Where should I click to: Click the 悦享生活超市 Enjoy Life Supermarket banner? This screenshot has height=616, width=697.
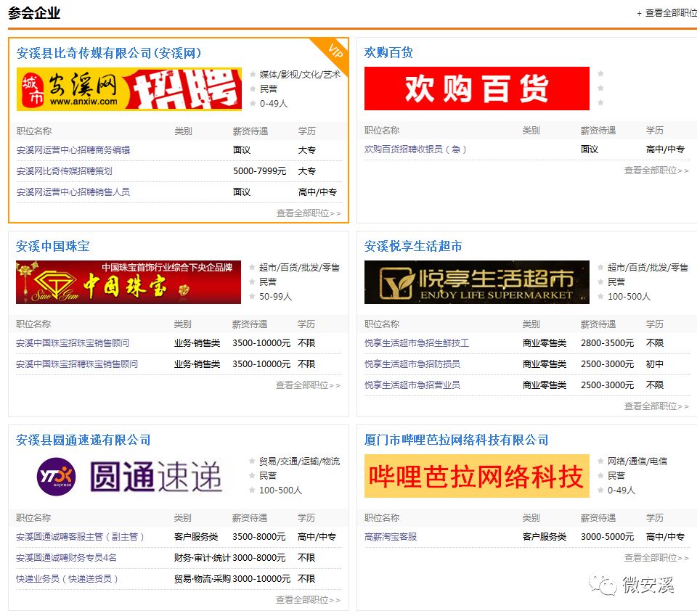point(476,282)
